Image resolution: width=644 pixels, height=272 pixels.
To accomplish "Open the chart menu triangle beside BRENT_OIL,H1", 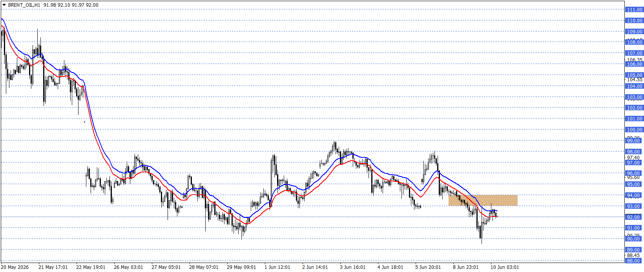I will (x=4, y=5).
